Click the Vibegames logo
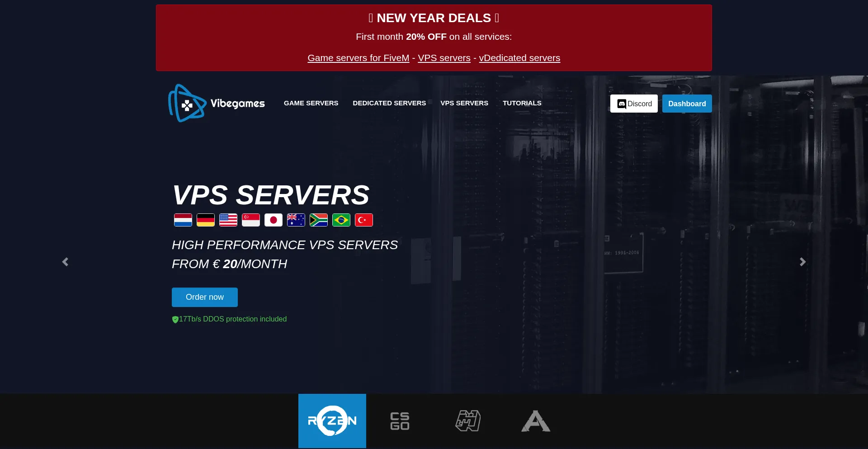 pyautogui.click(x=216, y=103)
